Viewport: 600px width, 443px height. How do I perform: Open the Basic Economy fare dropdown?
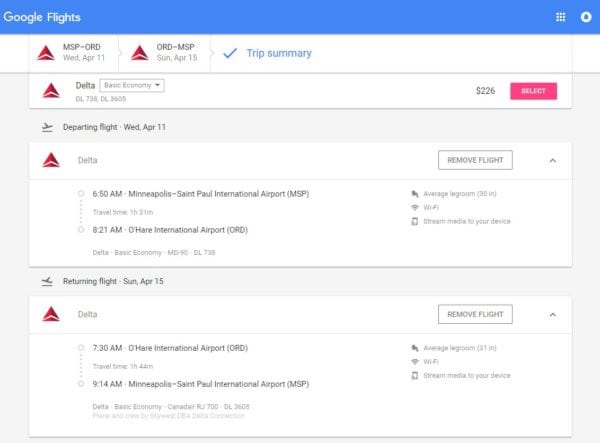pyautogui.click(x=132, y=85)
